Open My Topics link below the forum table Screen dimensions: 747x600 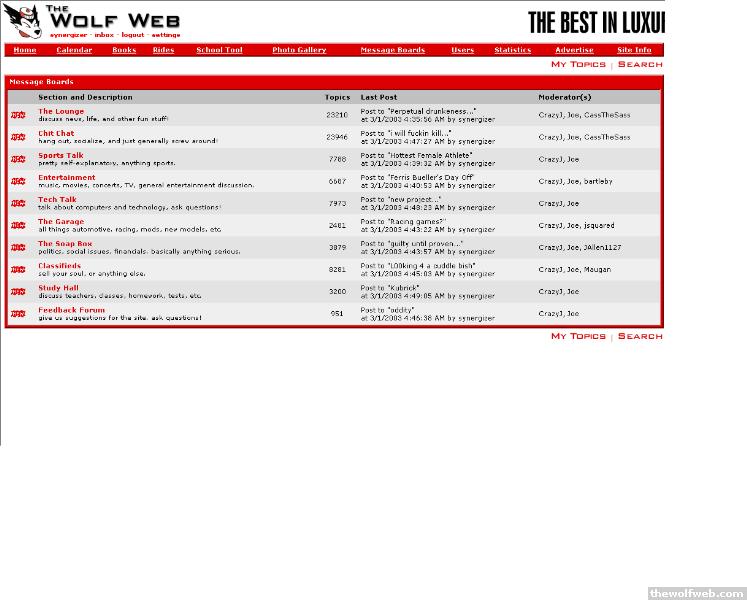click(x=578, y=336)
